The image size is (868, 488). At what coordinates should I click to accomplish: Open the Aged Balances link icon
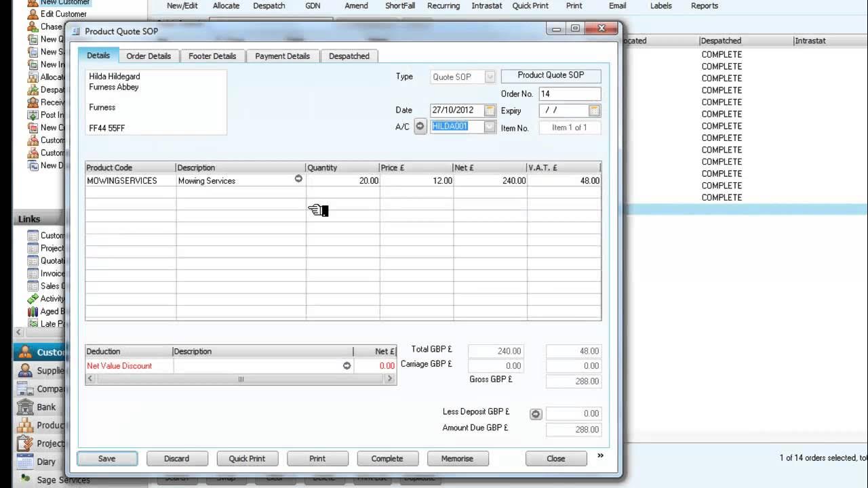click(33, 311)
